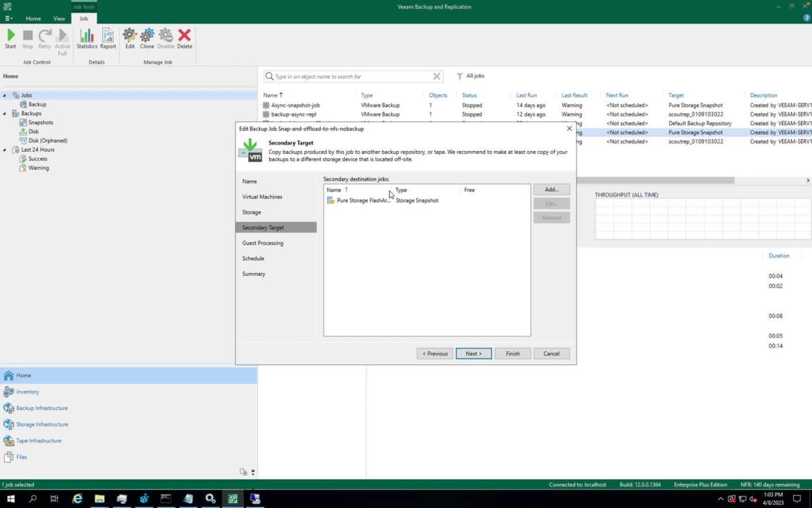Collapse the Backups tree node
The image size is (812, 508).
coord(4,114)
